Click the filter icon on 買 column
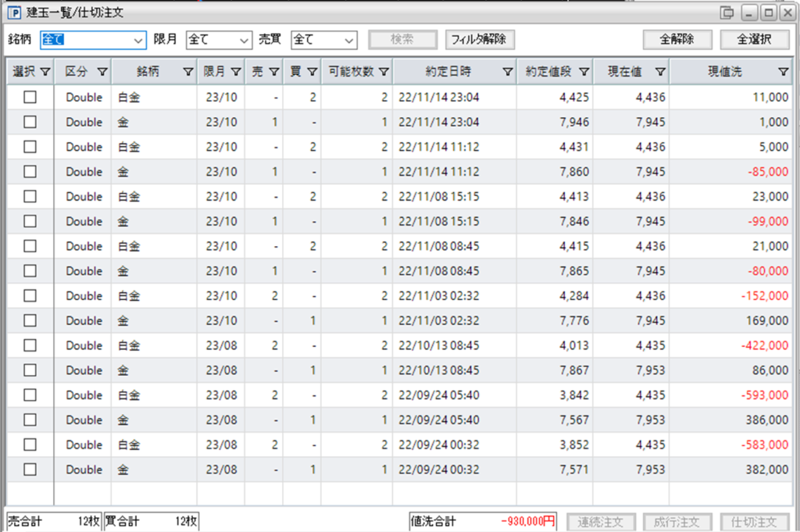Viewport: 800px width, 532px height. pyautogui.click(x=312, y=72)
